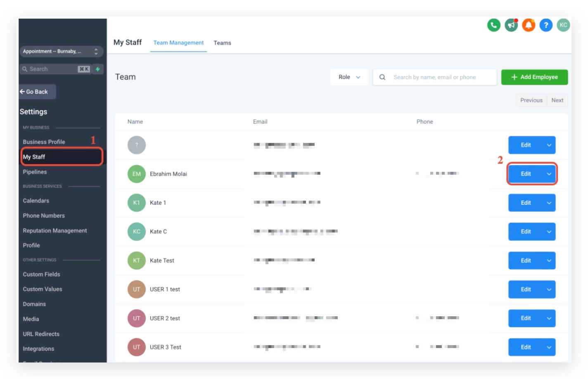Click the KC avatar in Kate C row
This screenshot has width=588, height=379.
pyautogui.click(x=137, y=232)
